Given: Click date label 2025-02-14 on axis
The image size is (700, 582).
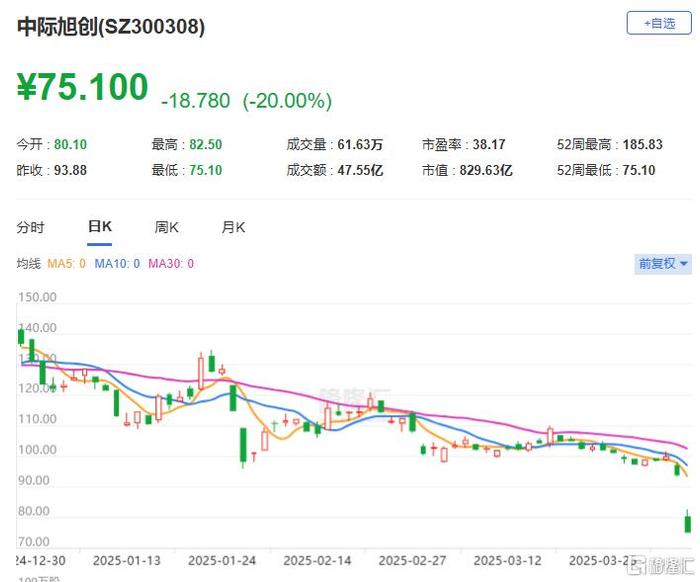Looking at the screenshot, I should (x=317, y=561).
